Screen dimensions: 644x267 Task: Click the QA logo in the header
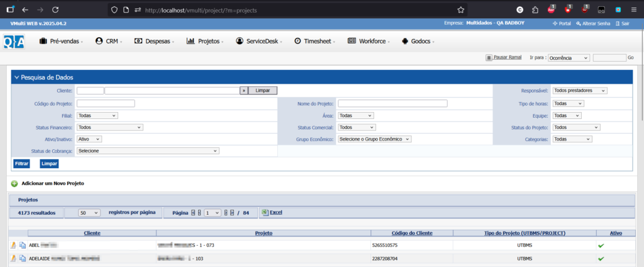(14, 41)
